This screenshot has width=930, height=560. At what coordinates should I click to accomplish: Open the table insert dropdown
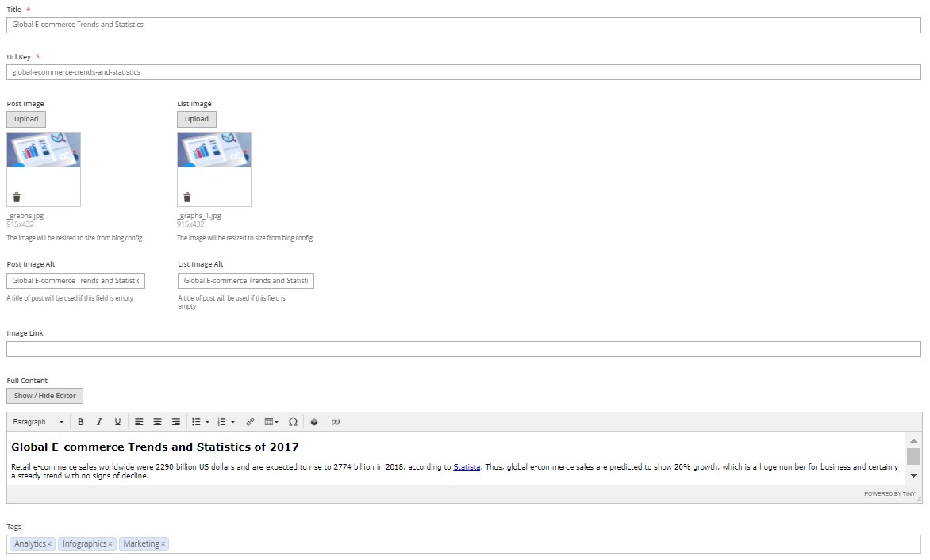pyautogui.click(x=271, y=422)
